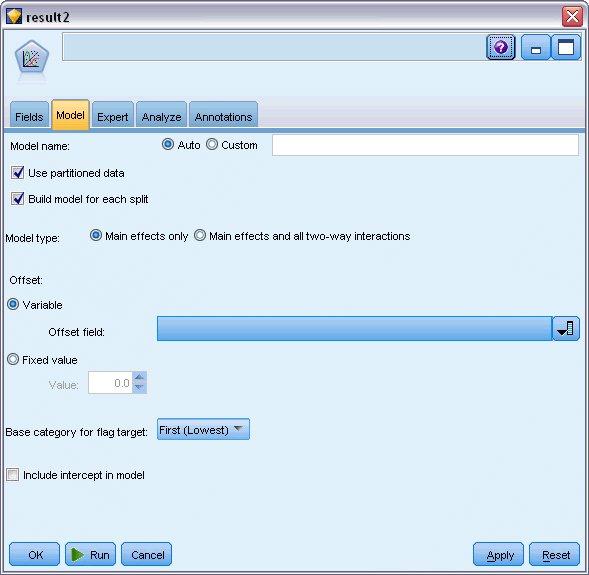Click the maximize dialog icon in header

pos(566,47)
